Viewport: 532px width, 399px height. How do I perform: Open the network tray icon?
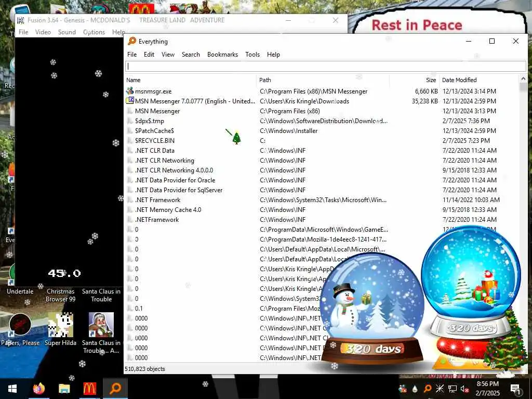453,389
